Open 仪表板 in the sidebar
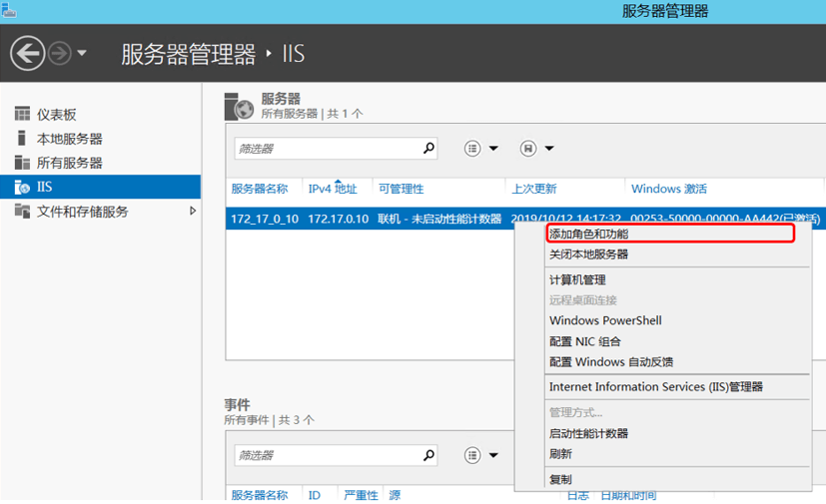Viewport: 826px width, 504px height. (56, 115)
